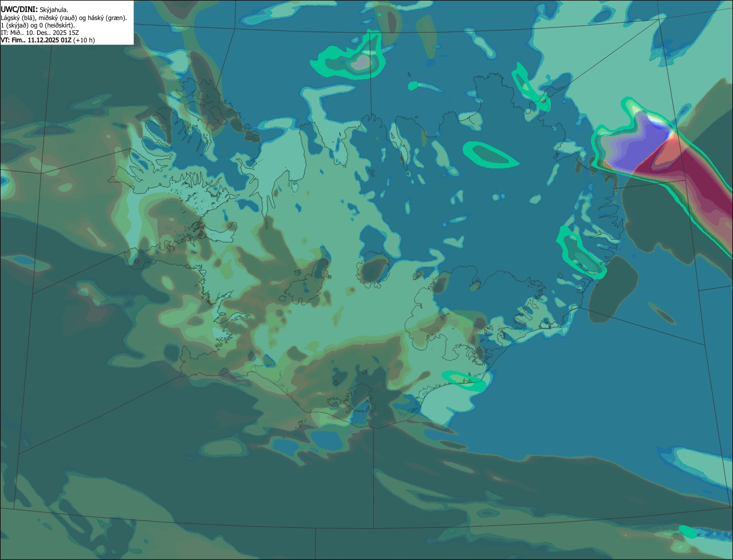Click the 'Lágský (blá)' legend text
The width and height of the screenshot is (733, 560).
(x=18, y=18)
